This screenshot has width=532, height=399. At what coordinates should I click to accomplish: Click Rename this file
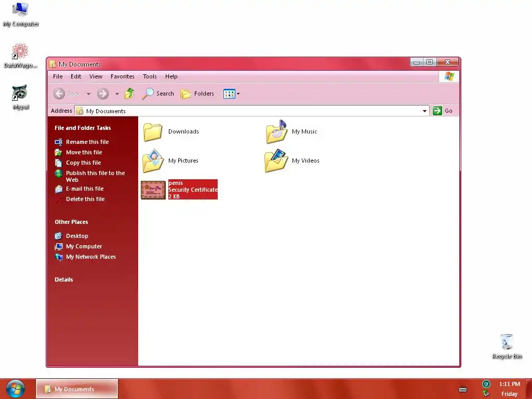tap(87, 142)
